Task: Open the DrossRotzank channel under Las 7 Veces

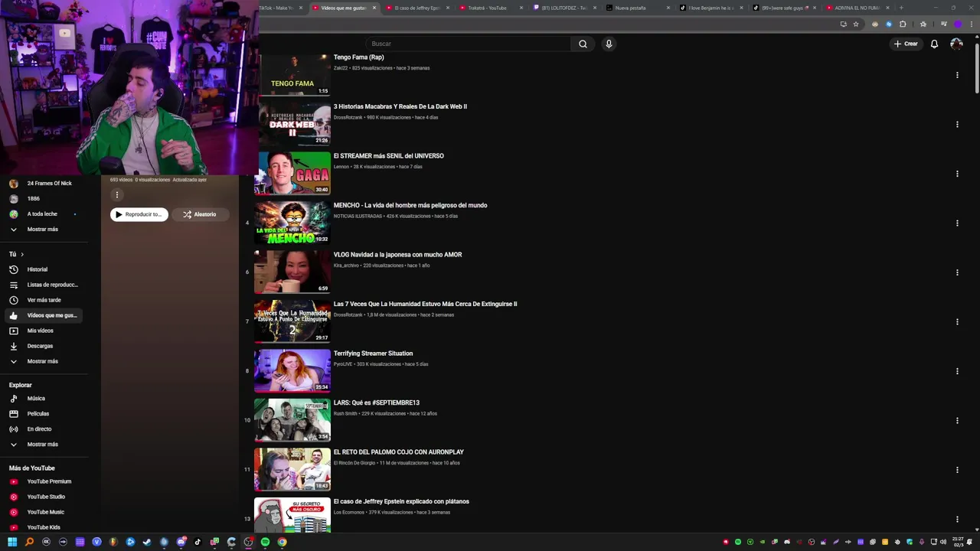Action: click(x=348, y=315)
